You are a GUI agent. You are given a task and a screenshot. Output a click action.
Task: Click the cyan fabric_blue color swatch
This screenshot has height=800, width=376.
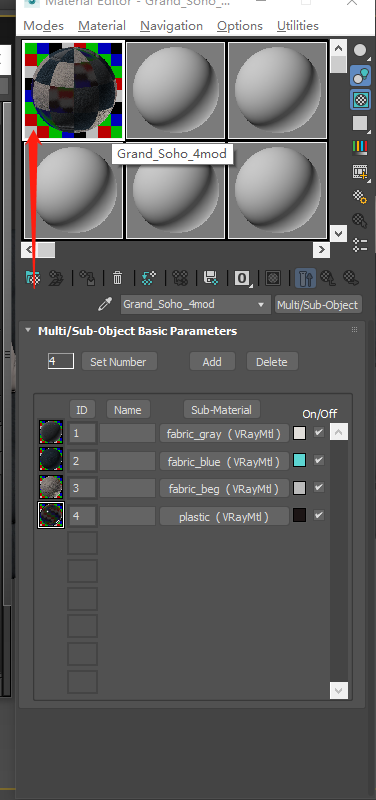pos(299,461)
